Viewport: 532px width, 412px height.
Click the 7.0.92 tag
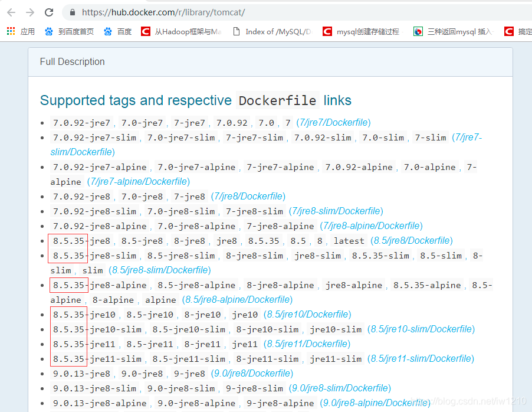pyautogui.click(x=232, y=123)
